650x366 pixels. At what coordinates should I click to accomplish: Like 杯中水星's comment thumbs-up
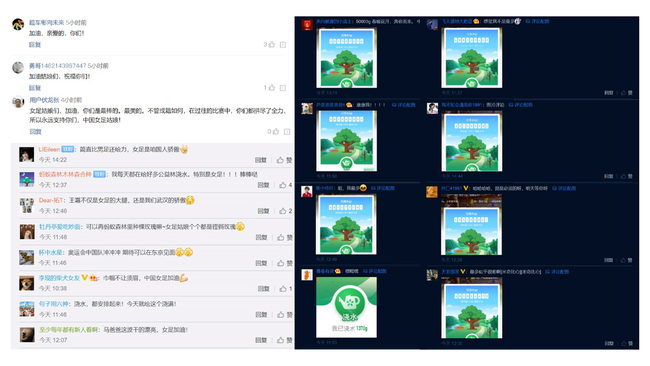tap(281, 263)
